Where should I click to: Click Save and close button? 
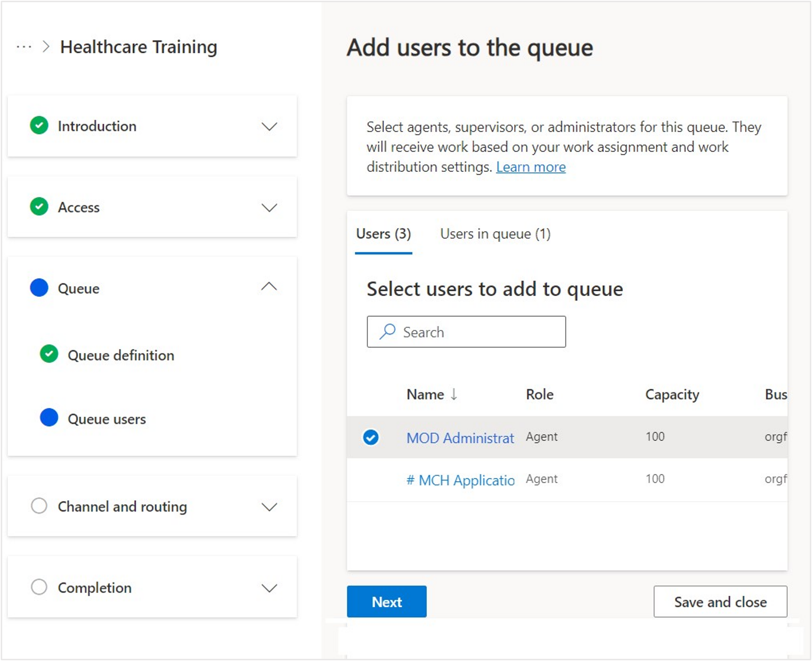(x=721, y=602)
